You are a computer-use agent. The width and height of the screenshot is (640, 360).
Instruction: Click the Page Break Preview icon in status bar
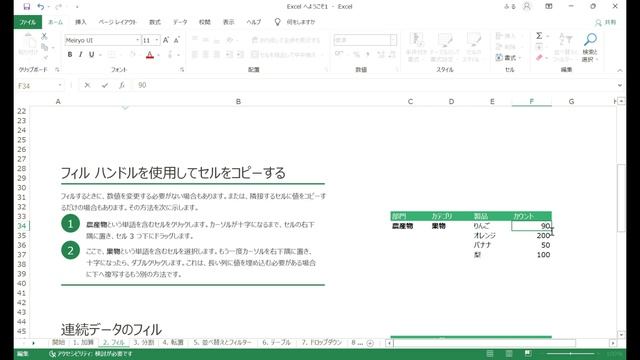[x=528, y=353]
